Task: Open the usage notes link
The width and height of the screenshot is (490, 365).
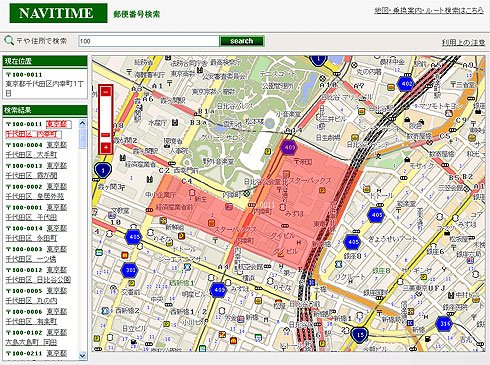Action: 463,42
